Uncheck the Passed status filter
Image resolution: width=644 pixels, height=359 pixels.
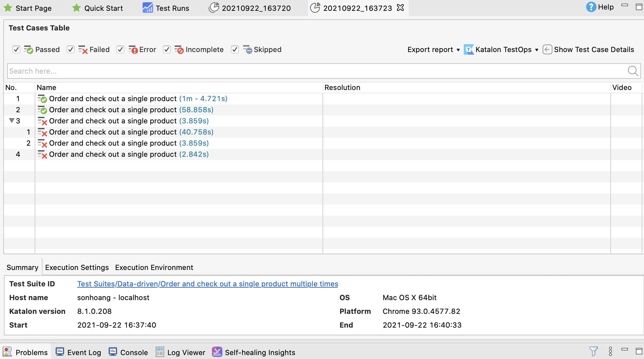[16, 49]
